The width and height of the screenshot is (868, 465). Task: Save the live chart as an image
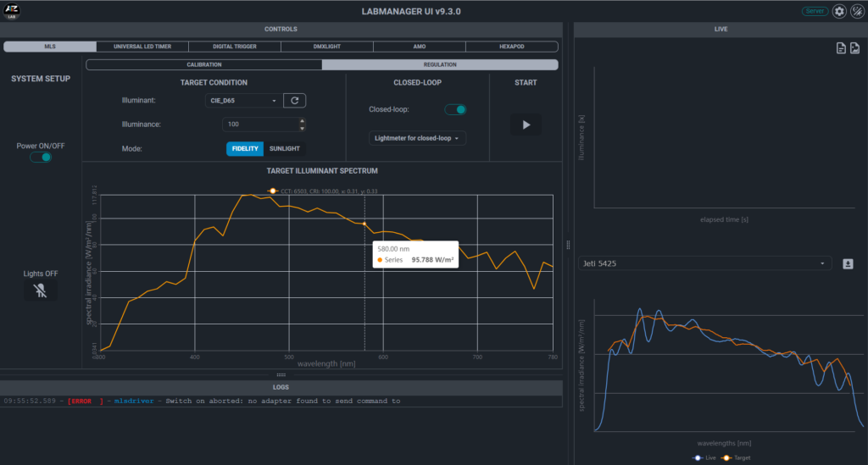point(854,48)
